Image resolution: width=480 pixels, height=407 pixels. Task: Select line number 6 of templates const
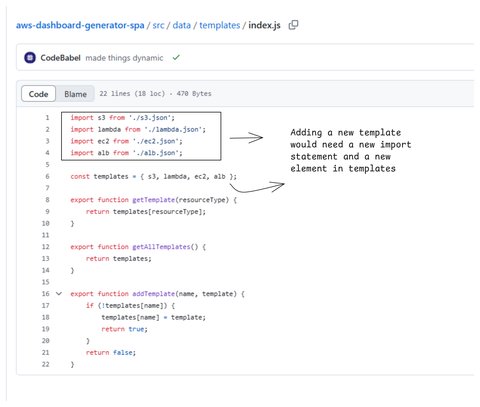click(47, 176)
